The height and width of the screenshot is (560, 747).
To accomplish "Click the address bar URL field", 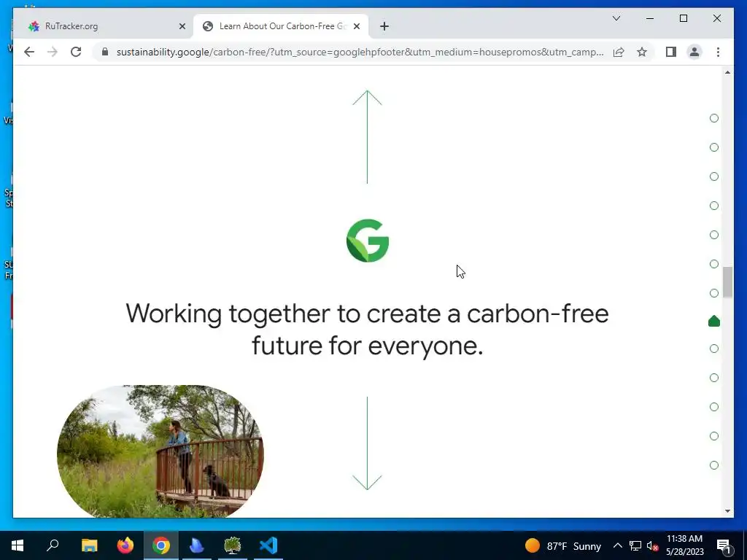I will [360, 52].
